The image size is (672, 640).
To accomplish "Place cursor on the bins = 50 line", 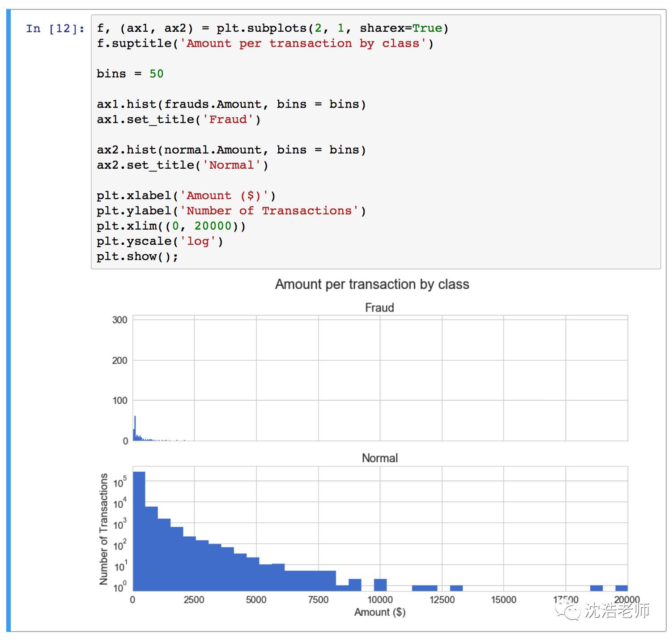I will point(130,74).
